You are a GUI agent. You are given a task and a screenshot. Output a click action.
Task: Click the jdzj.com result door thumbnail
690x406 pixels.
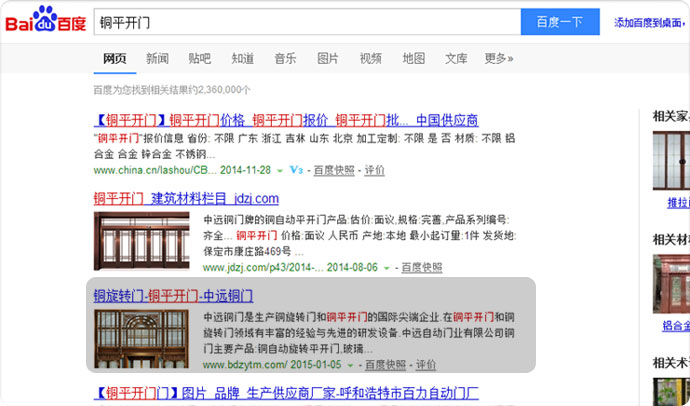(x=142, y=241)
